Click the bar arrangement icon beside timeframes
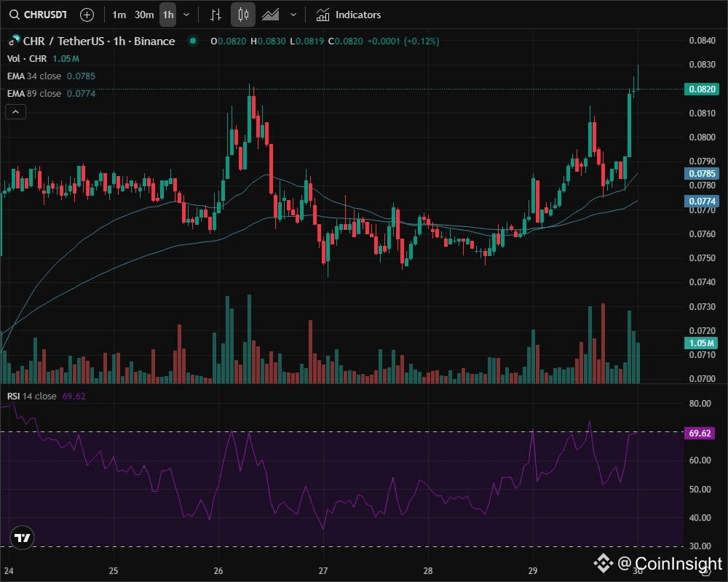The width and height of the screenshot is (728, 582). pyautogui.click(x=215, y=15)
